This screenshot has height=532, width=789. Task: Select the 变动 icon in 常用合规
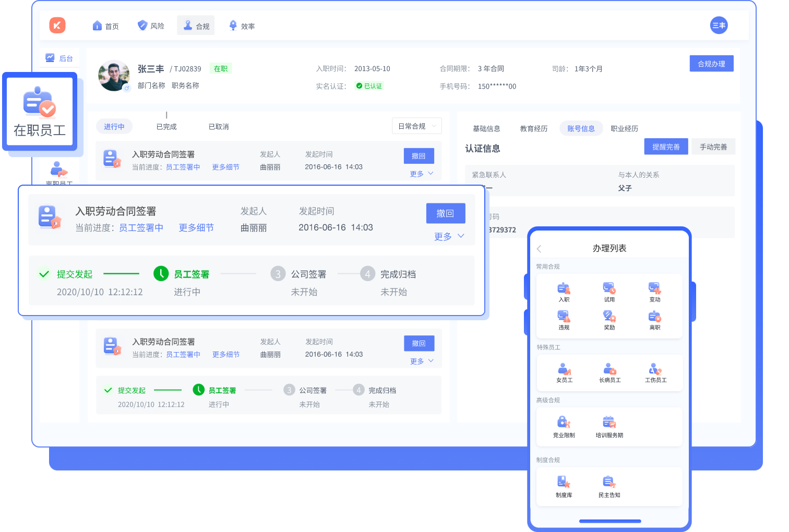point(654,288)
